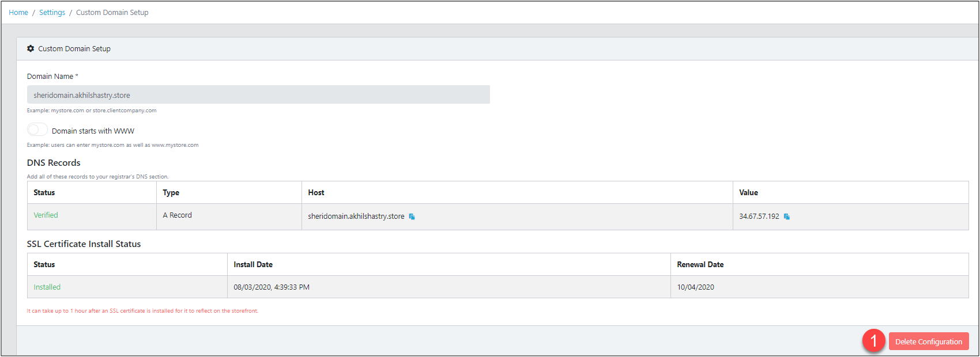Copy the host sheridomain.akhilshastry.store icon
Image resolution: width=980 pixels, height=357 pixels.
[412, 217]
